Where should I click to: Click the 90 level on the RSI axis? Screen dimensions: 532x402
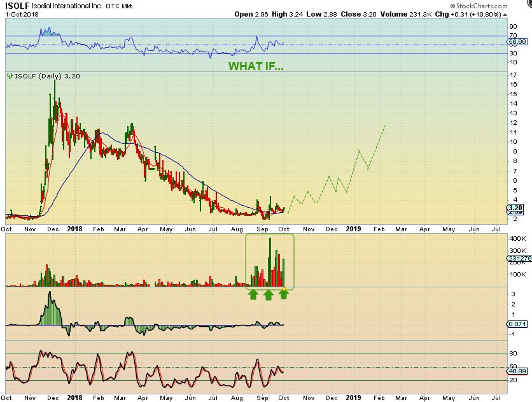pos(513,27)
